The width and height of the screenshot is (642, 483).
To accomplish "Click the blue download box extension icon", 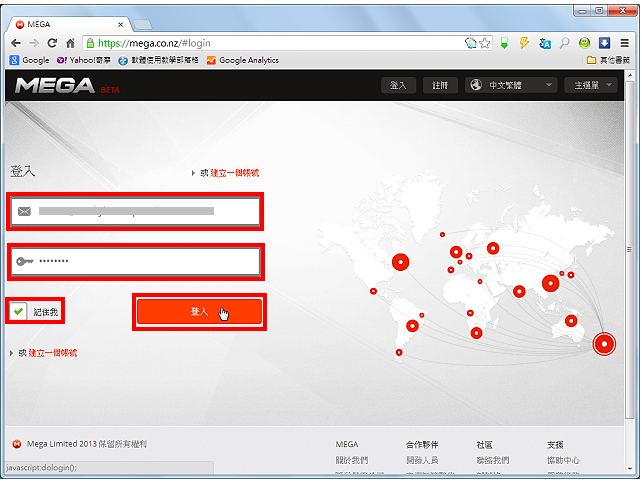I will [604, 43].
